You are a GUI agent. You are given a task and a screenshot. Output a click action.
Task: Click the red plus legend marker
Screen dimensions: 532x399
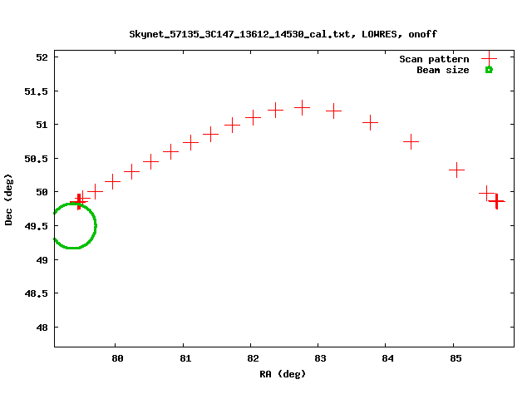(x=489, y=58)
